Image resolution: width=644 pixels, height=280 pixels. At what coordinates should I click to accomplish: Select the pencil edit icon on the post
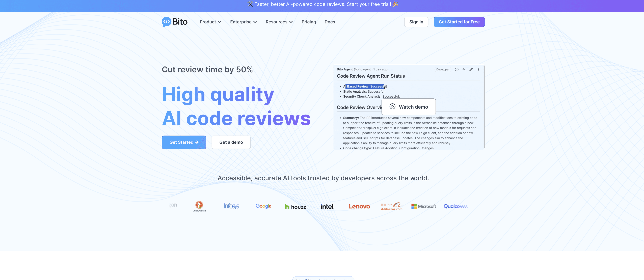(471, 70)
